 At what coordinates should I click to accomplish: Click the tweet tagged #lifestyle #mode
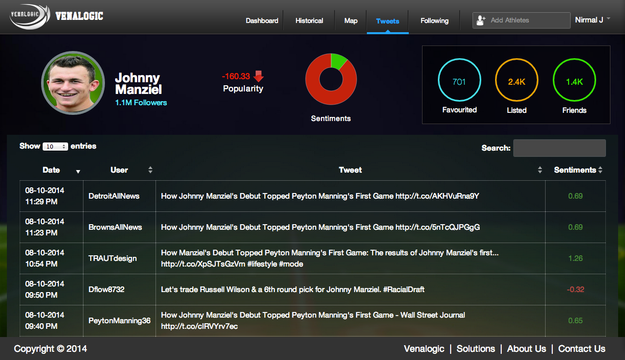point(330,258)
